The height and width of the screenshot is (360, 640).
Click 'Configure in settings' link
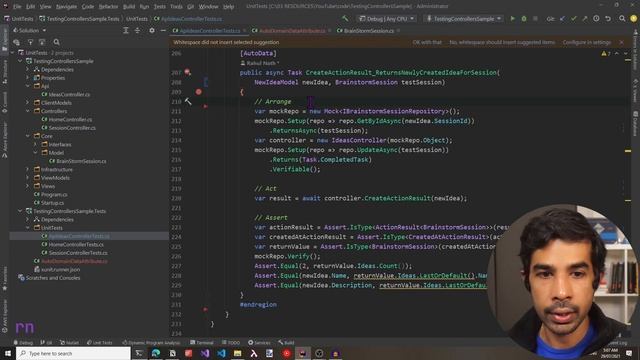tap(587, 42)
